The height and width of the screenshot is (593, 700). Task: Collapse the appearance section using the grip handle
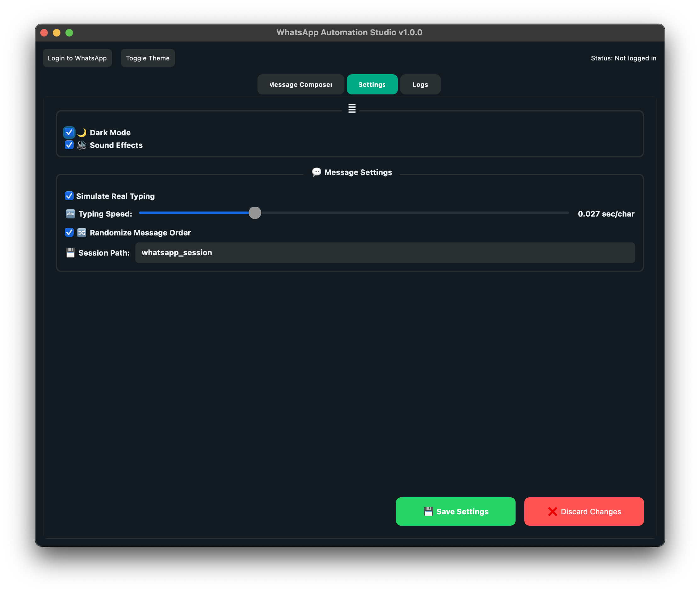coord(352,109)
